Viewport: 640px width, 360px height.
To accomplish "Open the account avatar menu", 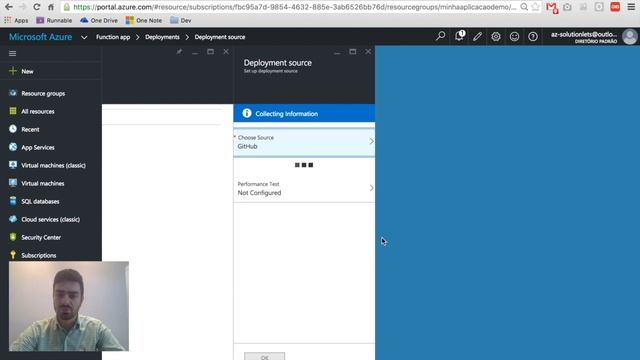I will (629, 37).
